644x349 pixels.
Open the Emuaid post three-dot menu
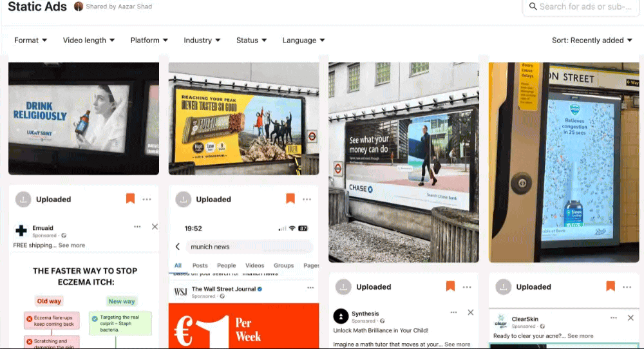point(137,227)
